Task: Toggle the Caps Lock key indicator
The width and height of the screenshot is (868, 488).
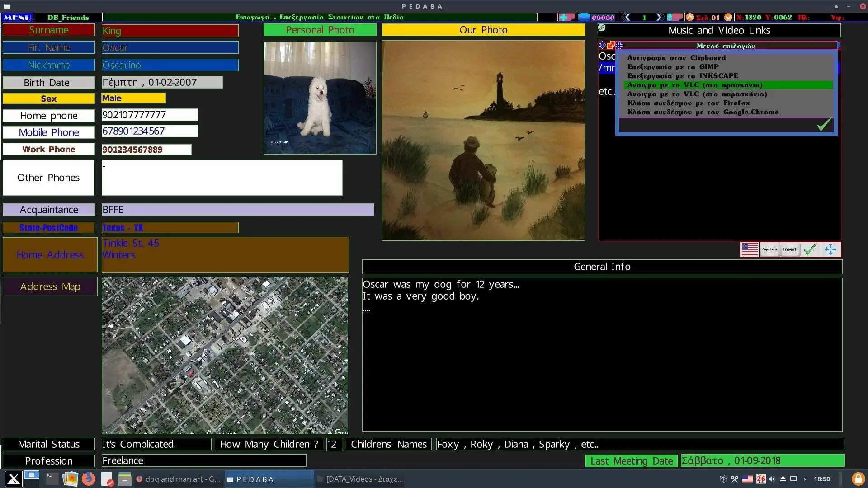Action: (x=769, y=249)
